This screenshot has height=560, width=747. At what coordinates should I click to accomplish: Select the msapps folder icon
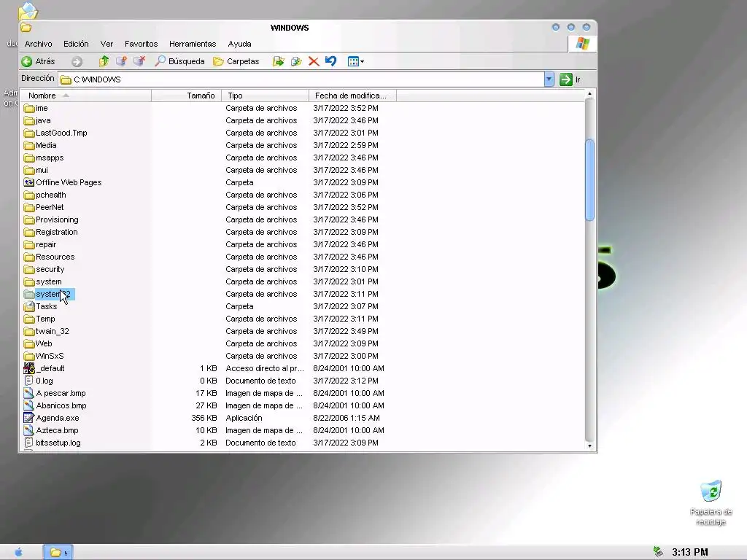pos(29,157)
